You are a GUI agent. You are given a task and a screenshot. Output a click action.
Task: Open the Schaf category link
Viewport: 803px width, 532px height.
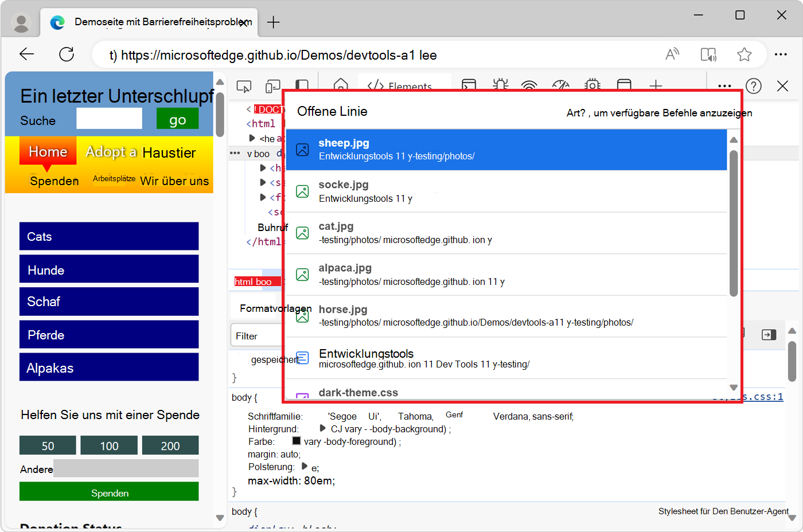coord(109,302)
